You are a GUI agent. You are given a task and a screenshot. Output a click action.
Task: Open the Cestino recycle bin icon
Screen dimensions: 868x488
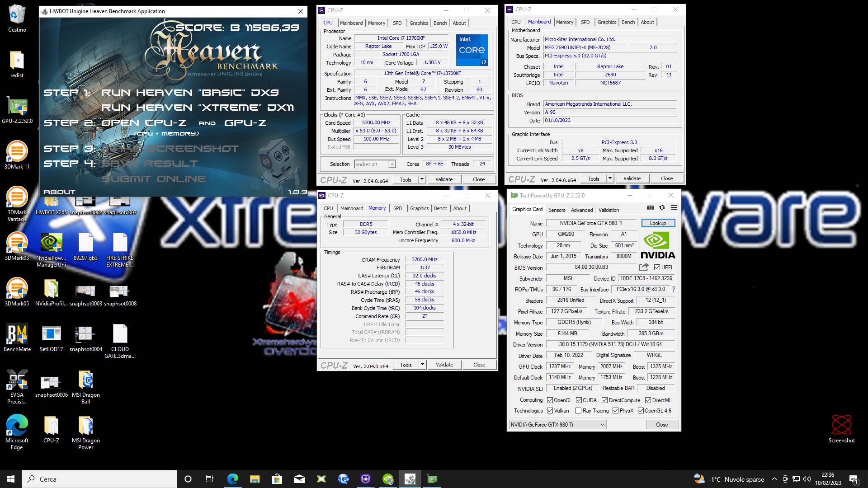pos(17,18)
